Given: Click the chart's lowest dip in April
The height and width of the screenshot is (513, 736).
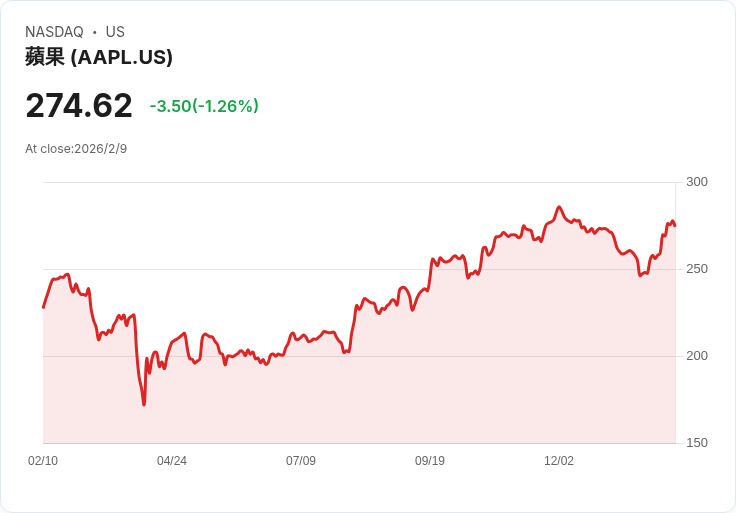Looking at the screenshot, I should pyautogui.click(x=144, y=404).
